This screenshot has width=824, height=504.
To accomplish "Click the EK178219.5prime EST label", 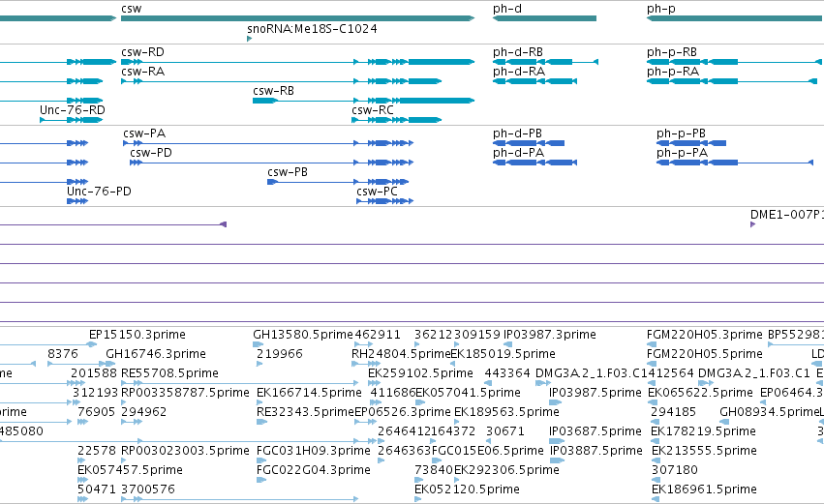I will click(x=703, y=432).
